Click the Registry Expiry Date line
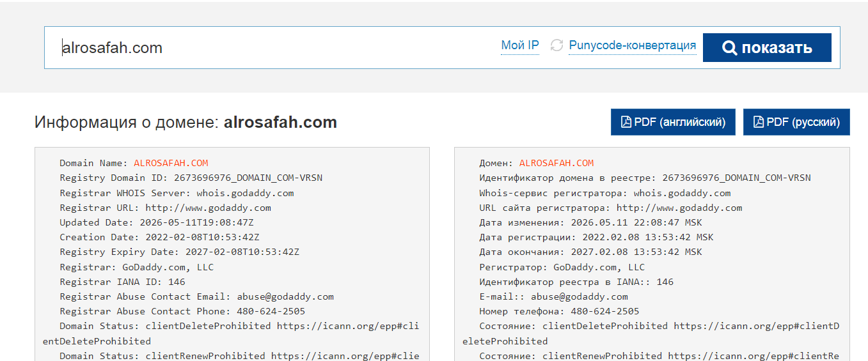Screen dimensions: 868x361 click(x=180, y=252)
